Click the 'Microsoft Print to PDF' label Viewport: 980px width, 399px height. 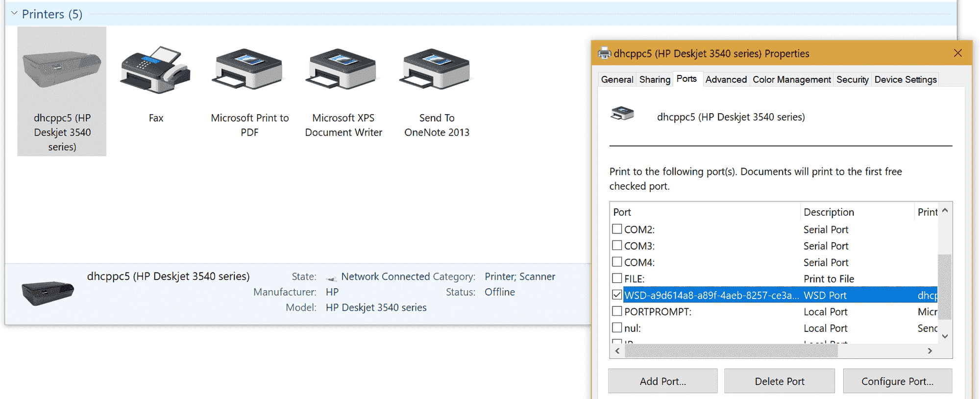(x=249, y=125)
